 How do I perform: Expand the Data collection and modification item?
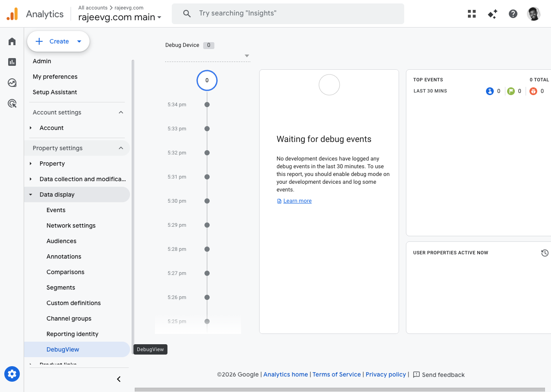[31, 179]
